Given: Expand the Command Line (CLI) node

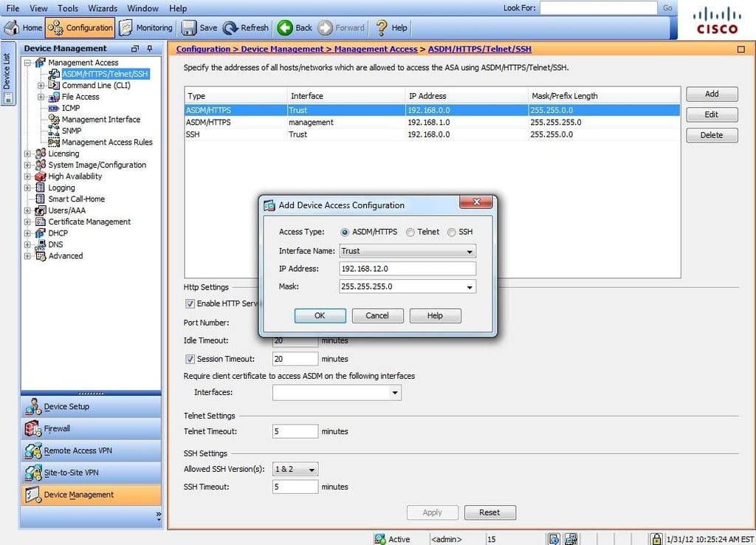Looking at the screenshot, I should [x=41, y=86].
